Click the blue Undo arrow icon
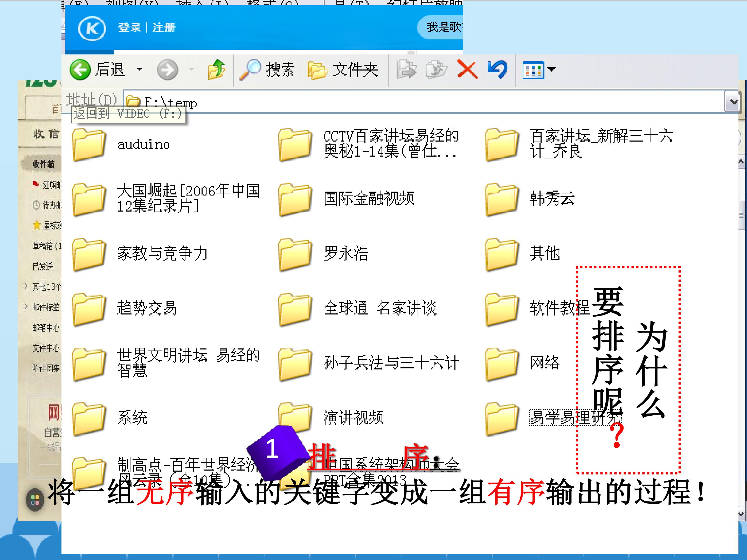The height and width of the screenshot is (560, 747). pyautogui.click(x=497, y=69)
